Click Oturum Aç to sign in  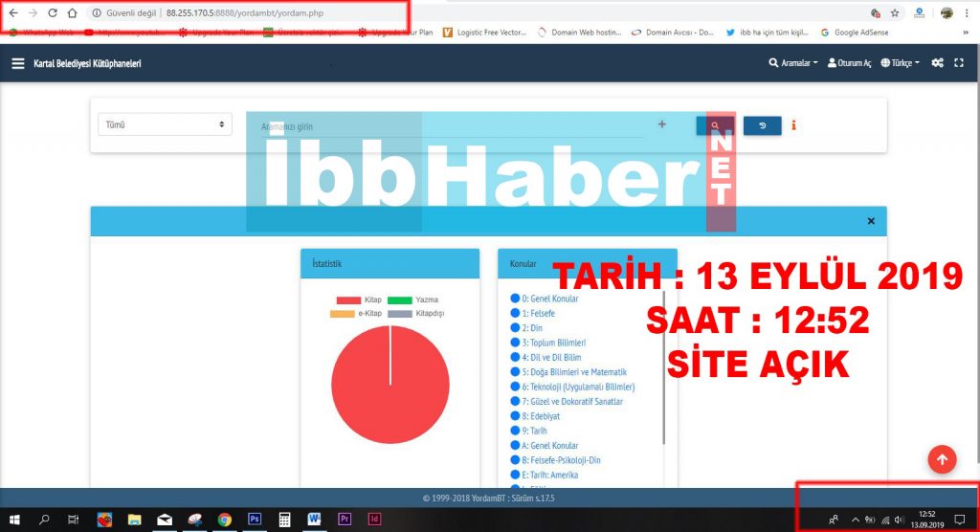pyautogui.click(x=850, y=62)
